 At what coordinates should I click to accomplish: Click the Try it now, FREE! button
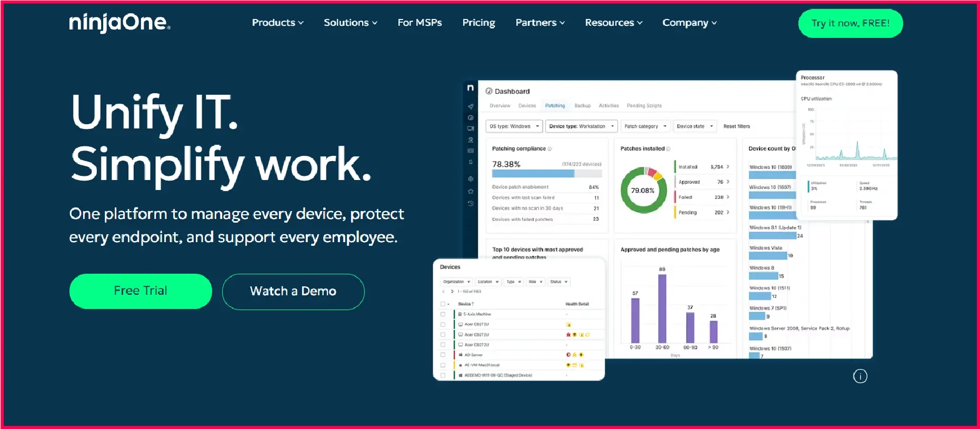(851, 23)
